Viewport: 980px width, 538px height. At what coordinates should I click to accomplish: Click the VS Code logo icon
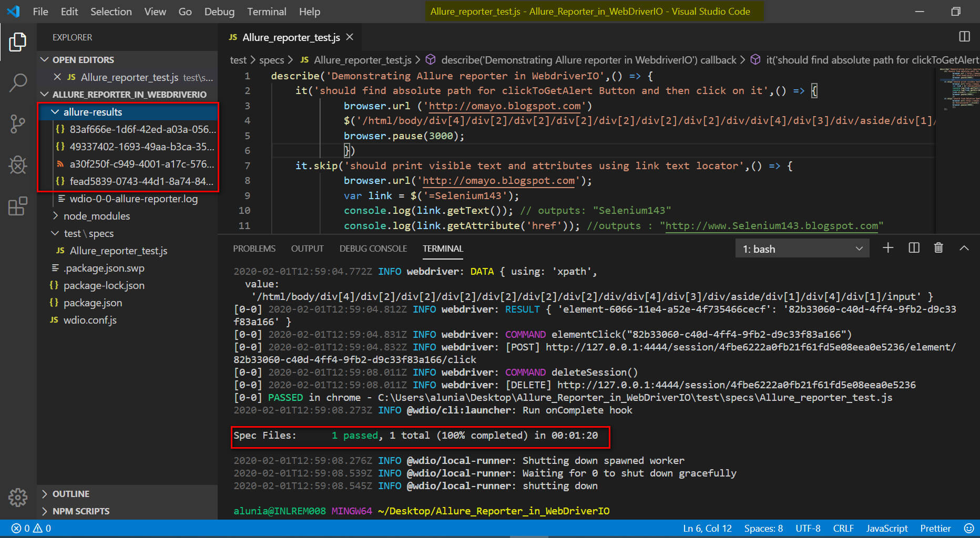point(14,11)
